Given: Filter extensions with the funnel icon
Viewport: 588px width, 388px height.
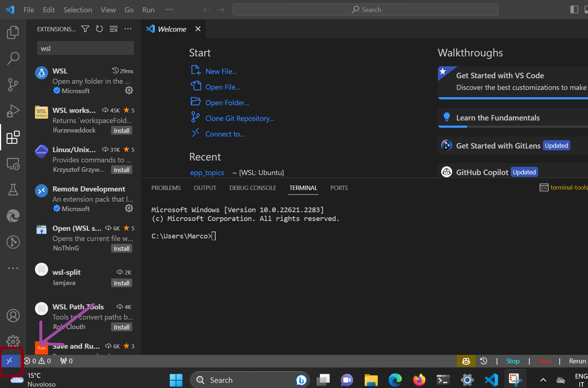Looking at the screenshot, I should 85,29.
